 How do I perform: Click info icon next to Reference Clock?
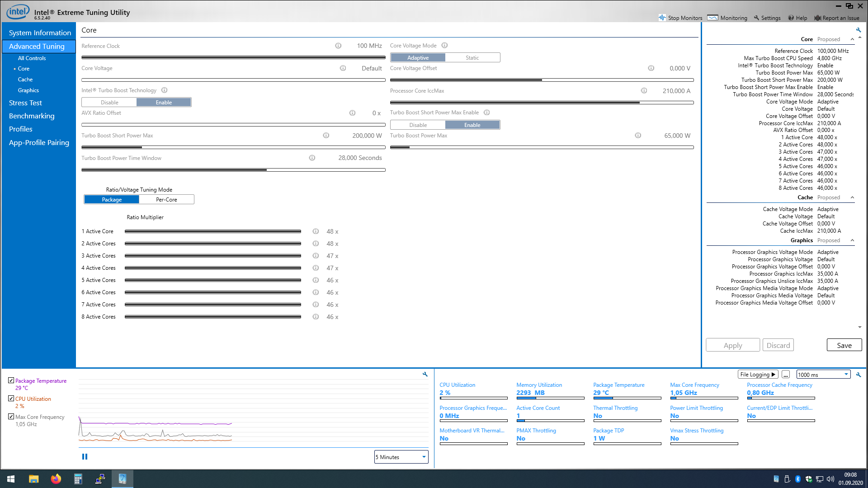tap(338, 46)
